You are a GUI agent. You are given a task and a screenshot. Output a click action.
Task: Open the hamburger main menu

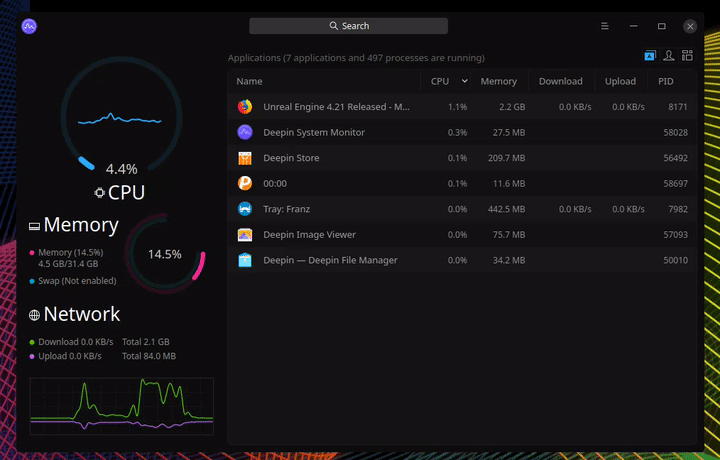click(x=605, y=26)
